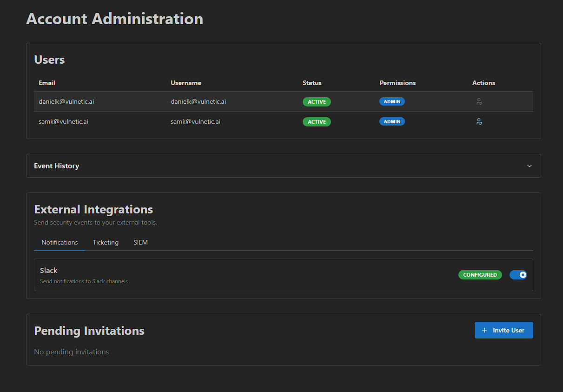The width and height of the screenshot is (563, 392).
Task: Click the ADMIN badge for danielk@vulnetic.ai
Action: [x=392, y=101]
